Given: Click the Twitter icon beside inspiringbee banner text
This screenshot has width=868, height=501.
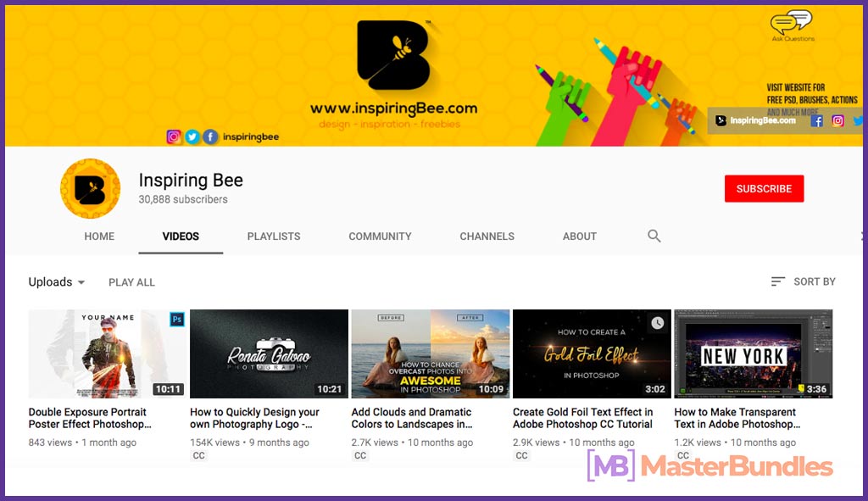Looking at the screenshot, I should click(x=192, y=136).
